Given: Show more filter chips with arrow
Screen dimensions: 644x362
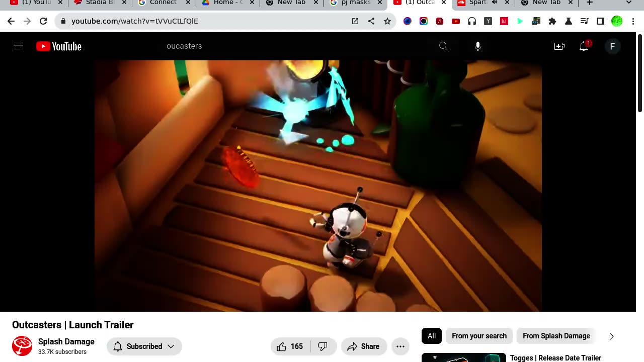Looking at the screenshot, I should (612, 336).
